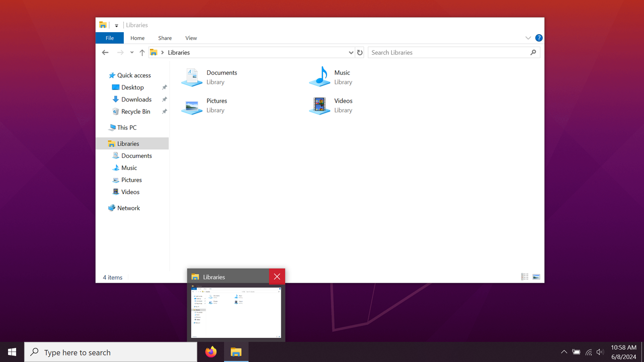Image resolution: width=644 pixels, height=362 pixels.
Task: Open the Share ribbon tab
Action: (165, 38)
